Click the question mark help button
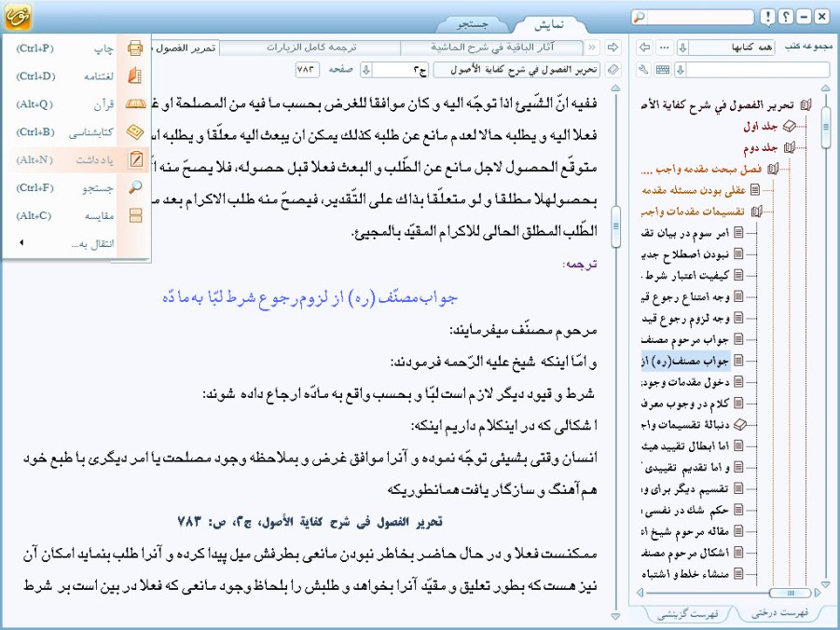840x630 pixels. click(x=785, y=17)
